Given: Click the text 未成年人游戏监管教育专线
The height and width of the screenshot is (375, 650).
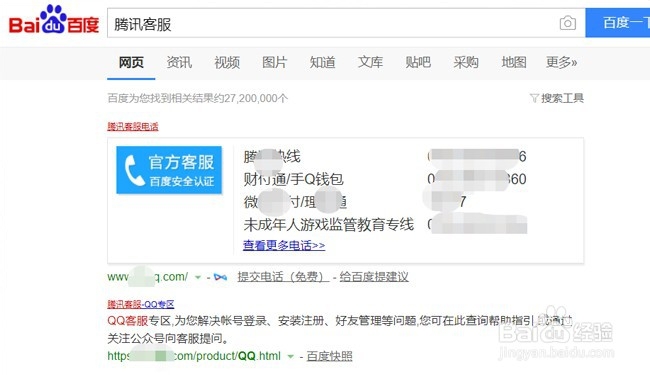Looking at the screenshot, I should point(329,225).
